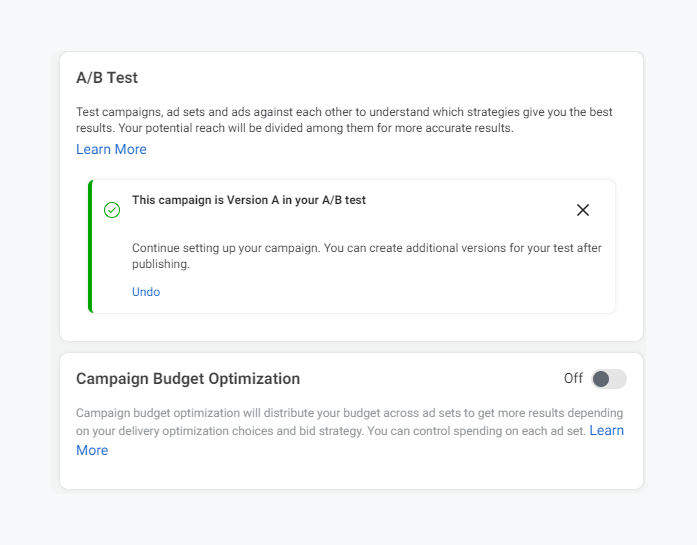The width and height of the screenshot is (697, 545).
Task: Click the Undo link in the notification
Action: [x=146, y=292]
